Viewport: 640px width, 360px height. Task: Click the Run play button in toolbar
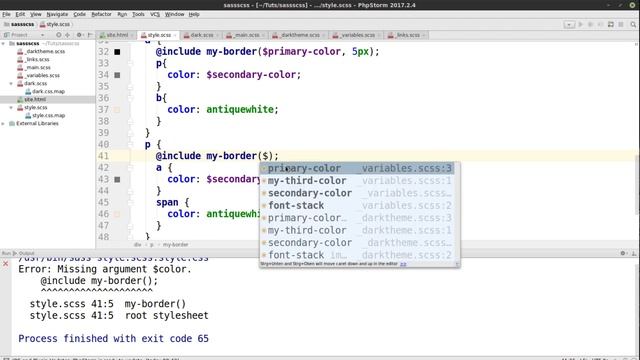pos(580,24)
